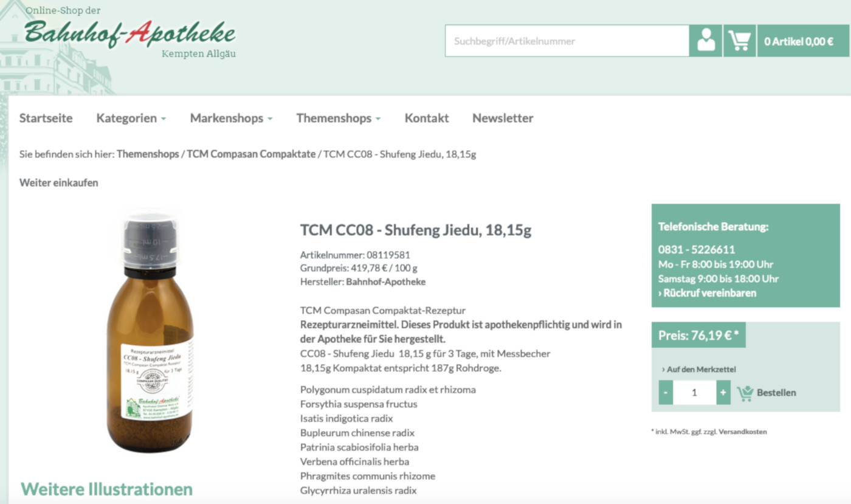Open the user account icon
Image resolution: width=851 pixels, height=504 pixels.
[705, 41]
